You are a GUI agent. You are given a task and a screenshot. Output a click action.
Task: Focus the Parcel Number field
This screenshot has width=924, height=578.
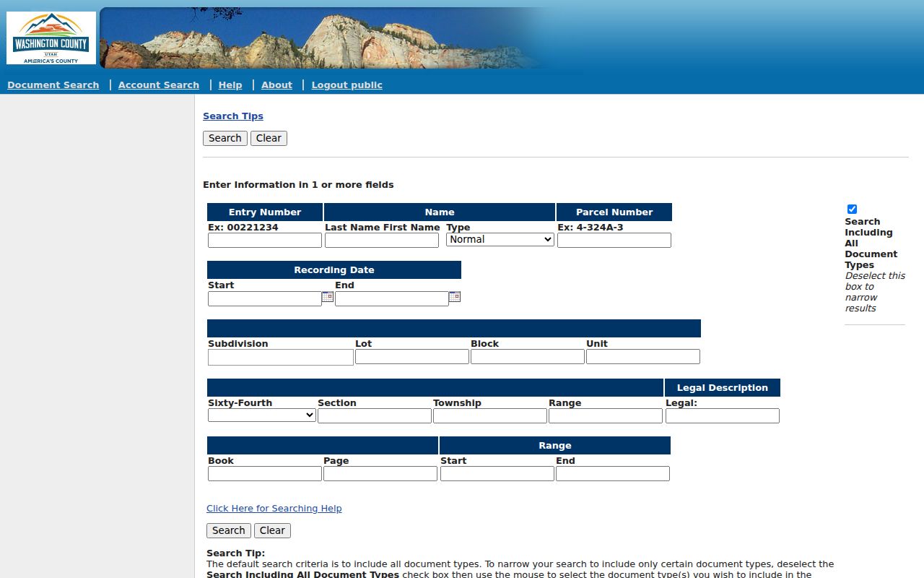(x=614, y=240)
